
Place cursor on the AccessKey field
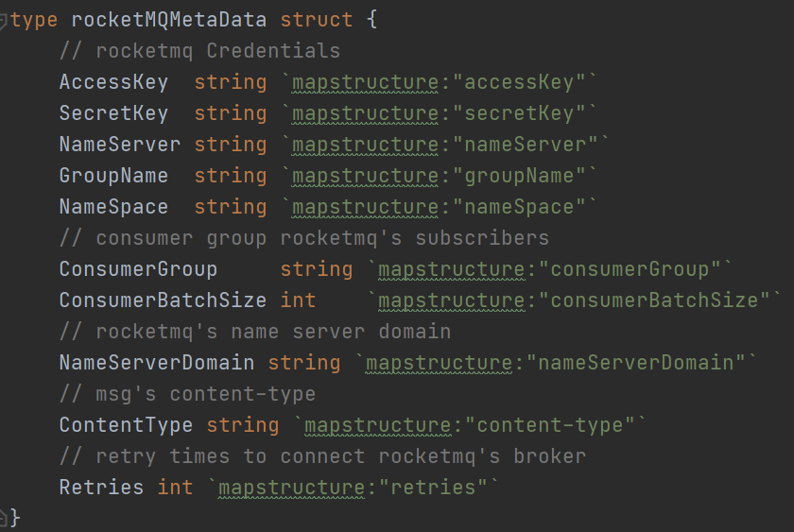113,82
